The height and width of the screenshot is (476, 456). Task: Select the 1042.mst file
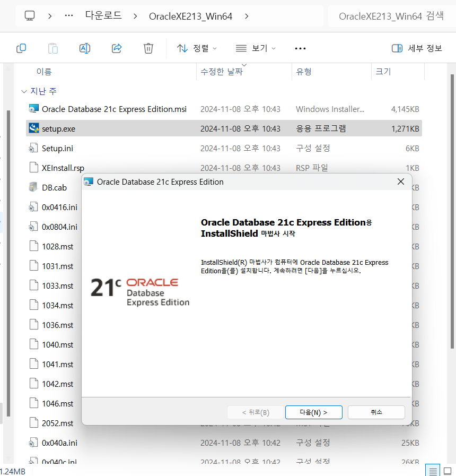pyautogui.click(x=57, y=384)
